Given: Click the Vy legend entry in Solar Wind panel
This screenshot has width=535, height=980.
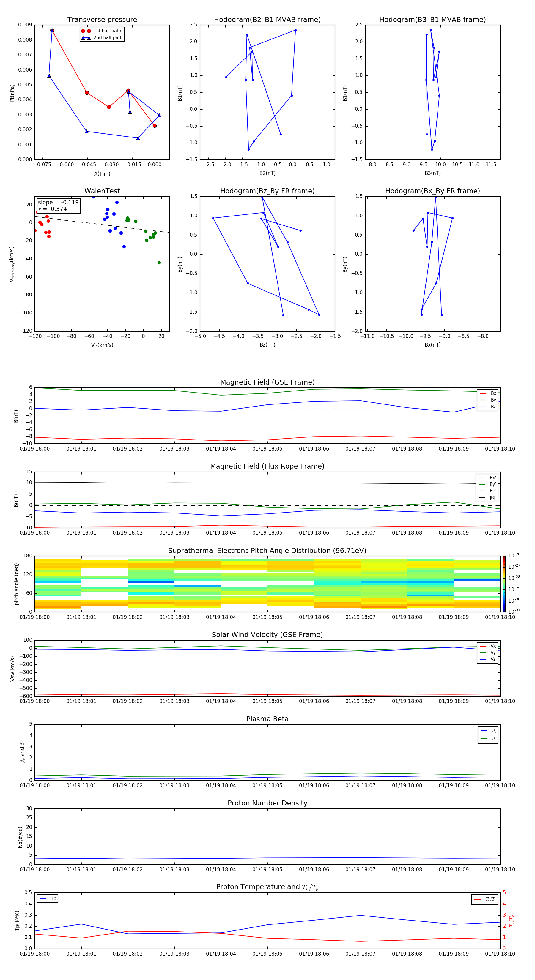Looking at the screenshot, I should [488, 652].
